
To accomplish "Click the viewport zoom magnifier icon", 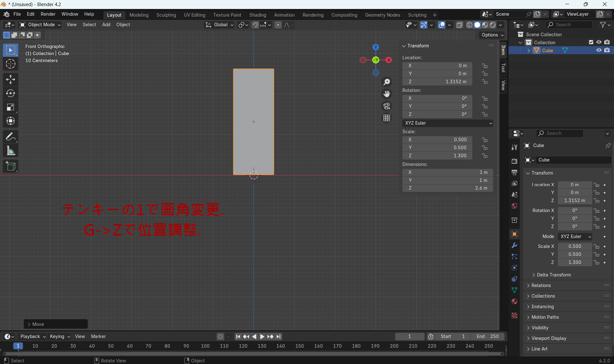I will click(387, 82).
